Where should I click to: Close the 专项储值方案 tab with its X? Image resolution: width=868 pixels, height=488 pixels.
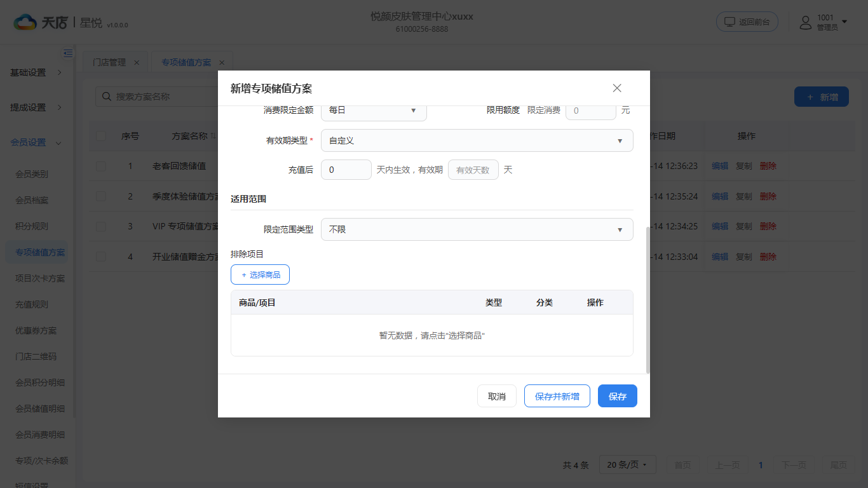[x=222, y=62]
